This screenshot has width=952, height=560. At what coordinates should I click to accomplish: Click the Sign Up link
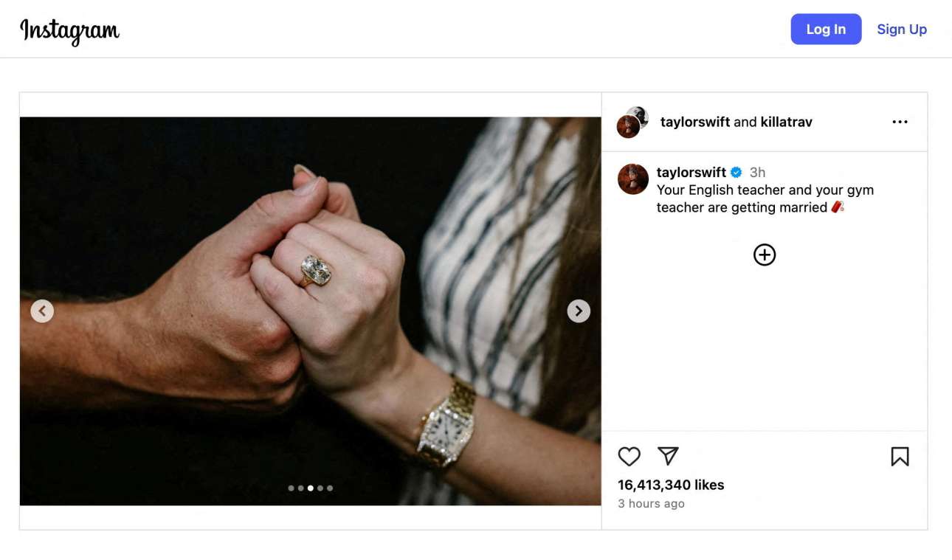pos(902,30)
